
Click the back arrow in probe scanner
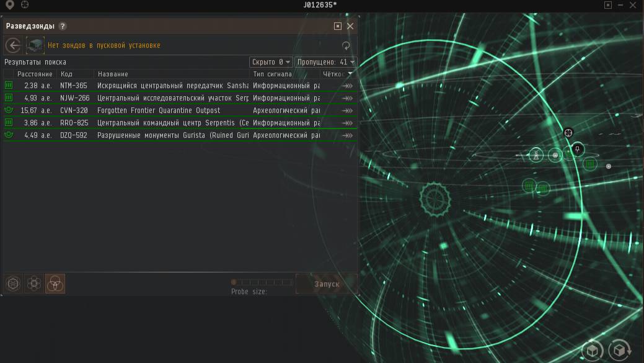click(x=13, y=45)
